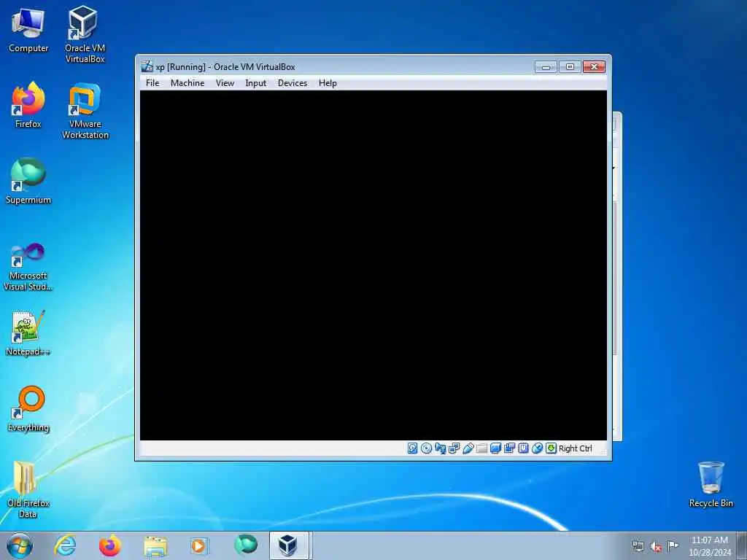Screen dimensions: 747x560
Task: Click the shared folders indicator in VirtualBox status bar
Action: coord(481,448)
